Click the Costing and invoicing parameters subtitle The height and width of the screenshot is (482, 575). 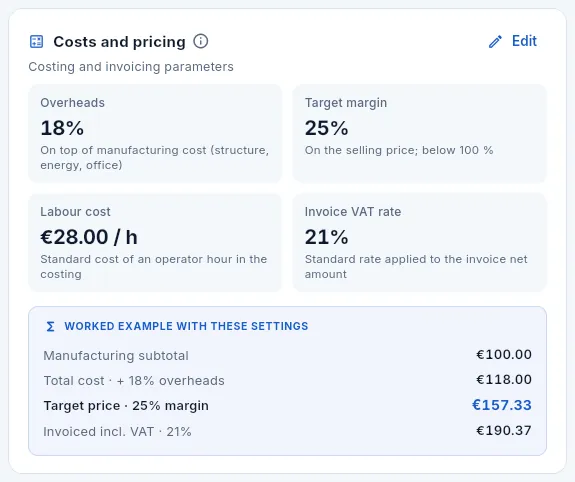click(x=131, y=67)
